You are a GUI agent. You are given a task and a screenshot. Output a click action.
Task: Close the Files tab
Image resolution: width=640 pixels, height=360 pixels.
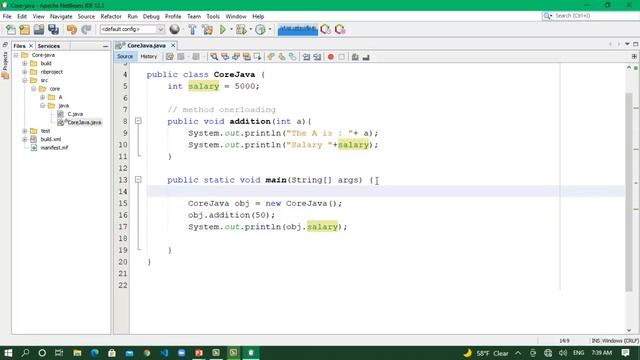coord(31,46)
